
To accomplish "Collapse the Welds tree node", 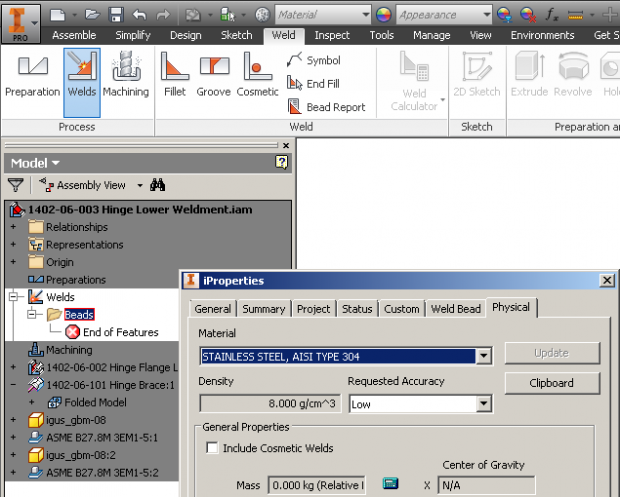I will 13,297.
